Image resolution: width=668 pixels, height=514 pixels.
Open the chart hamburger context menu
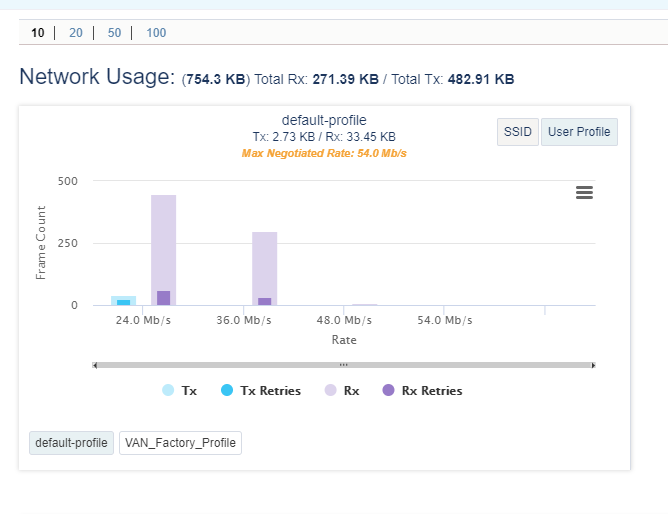[x=585, y=192]
